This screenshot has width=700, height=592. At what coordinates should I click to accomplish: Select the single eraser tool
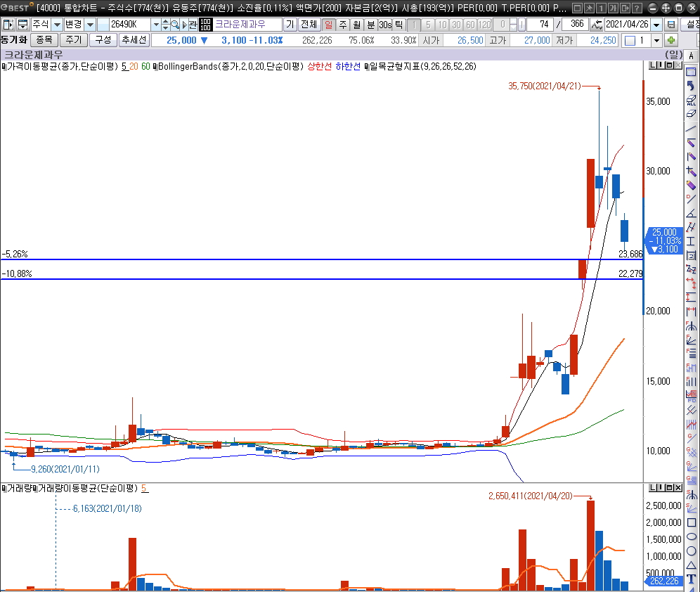691,114
